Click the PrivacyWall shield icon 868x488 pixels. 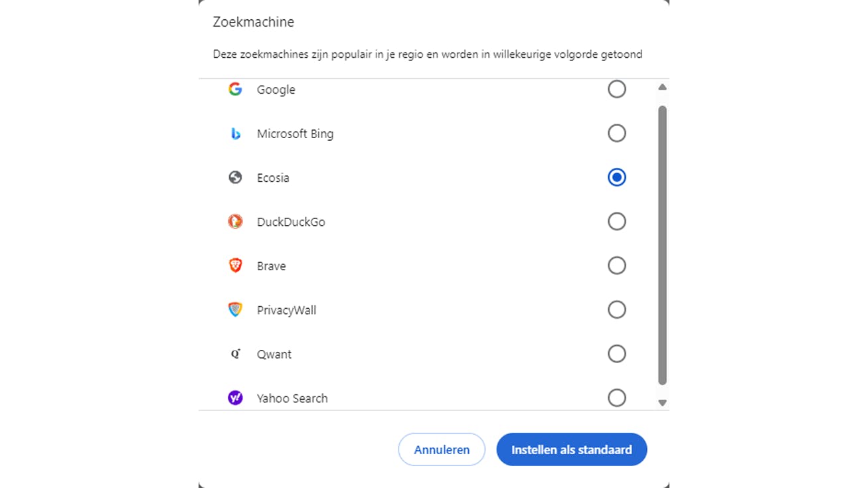(x=235, y=309)
